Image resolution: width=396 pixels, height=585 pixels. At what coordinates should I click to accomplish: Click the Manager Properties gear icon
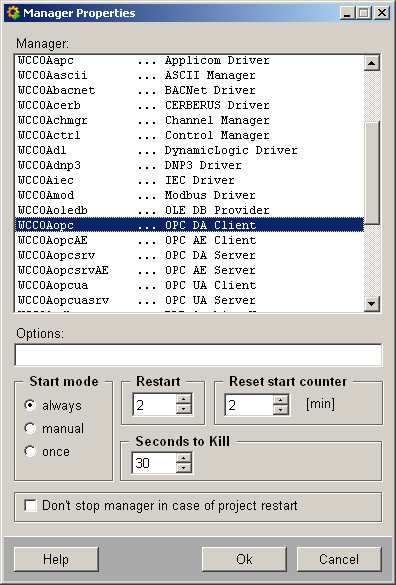tap(13, 13)
